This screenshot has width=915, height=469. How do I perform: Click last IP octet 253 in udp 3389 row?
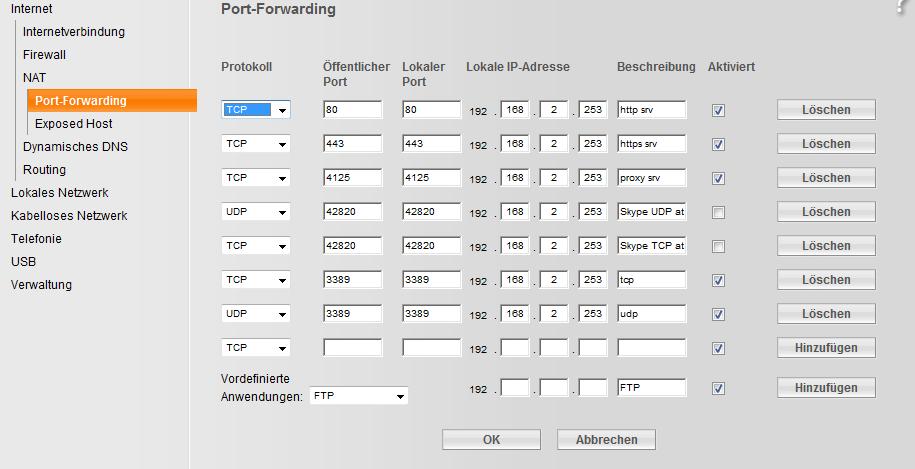click(593, 314)
